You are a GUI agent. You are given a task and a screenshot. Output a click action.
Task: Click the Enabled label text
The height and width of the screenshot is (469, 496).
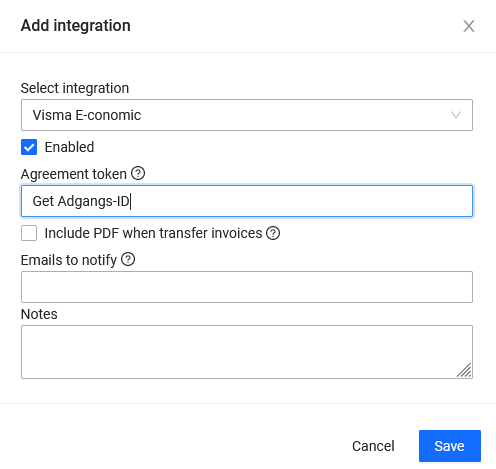click(69, 147)
